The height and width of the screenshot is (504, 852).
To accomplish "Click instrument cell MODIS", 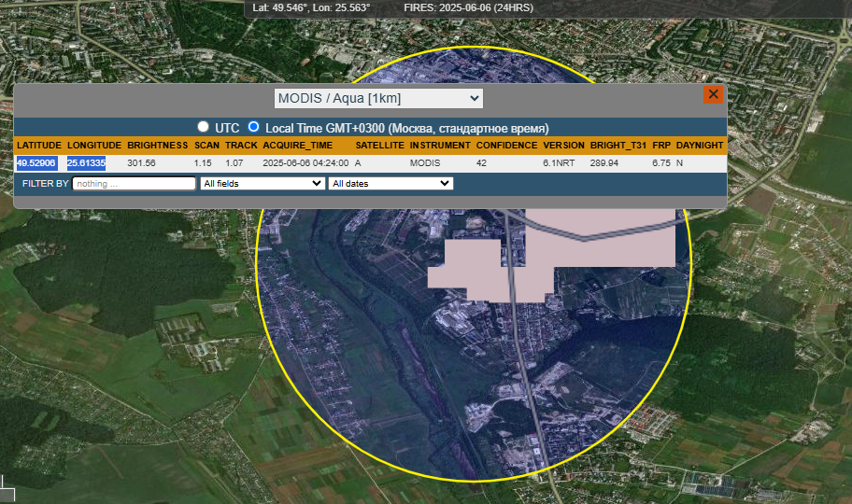I will pyautogui.click(x=425, y=163).
